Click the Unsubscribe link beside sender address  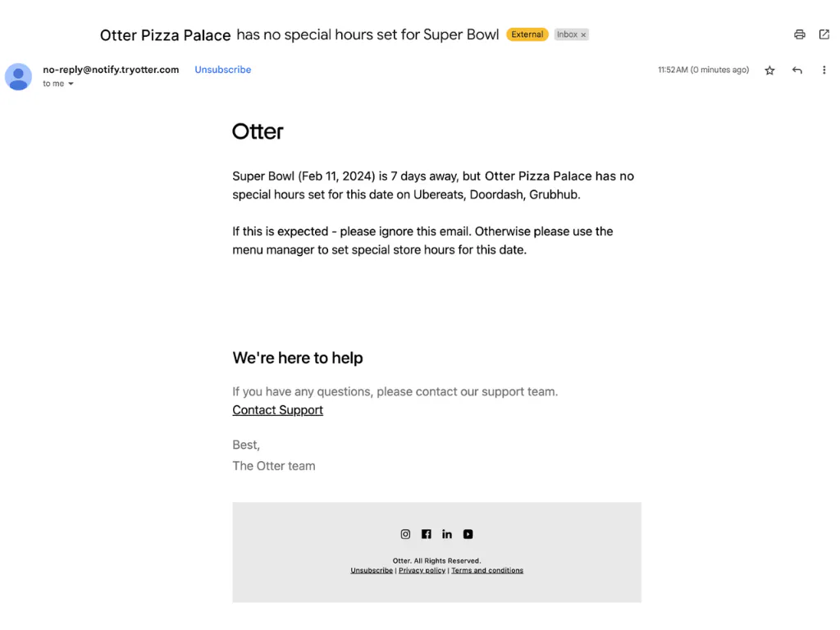pos(222,70)
